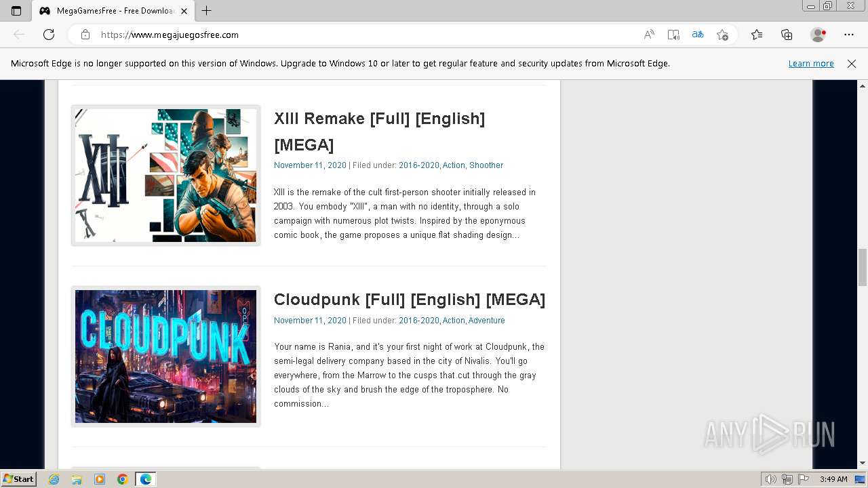Screen dimensions: 868x488
Task: Click Cloudpunk description paragraph
Action: tap(409, 375)
